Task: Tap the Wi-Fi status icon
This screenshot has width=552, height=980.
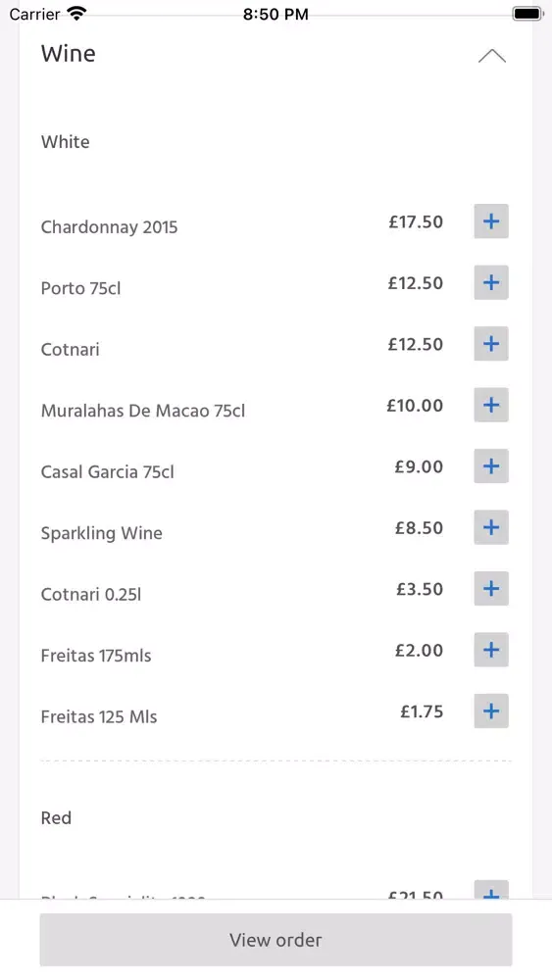Action: pyautogui.click(x=76, y=13)
